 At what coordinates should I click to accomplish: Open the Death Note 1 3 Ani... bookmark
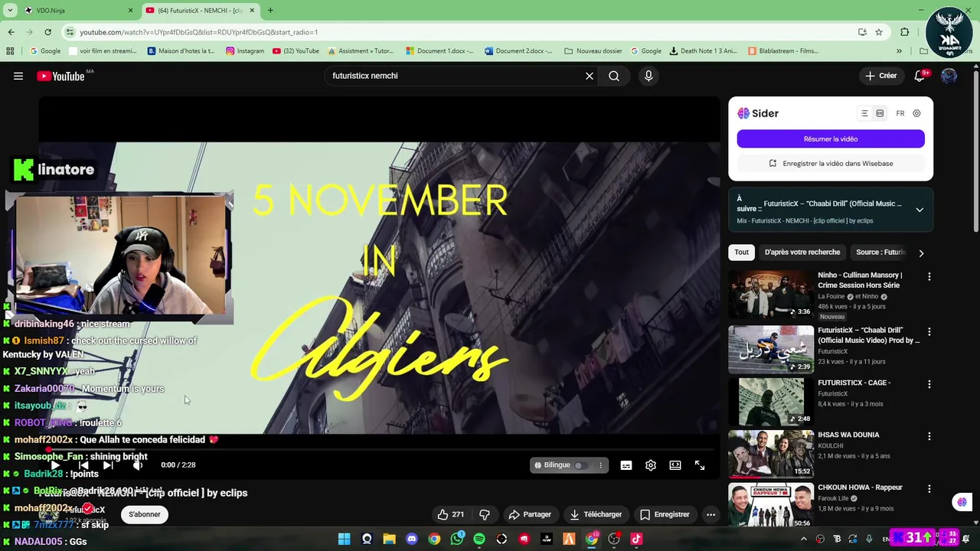[x=703, y=51]
